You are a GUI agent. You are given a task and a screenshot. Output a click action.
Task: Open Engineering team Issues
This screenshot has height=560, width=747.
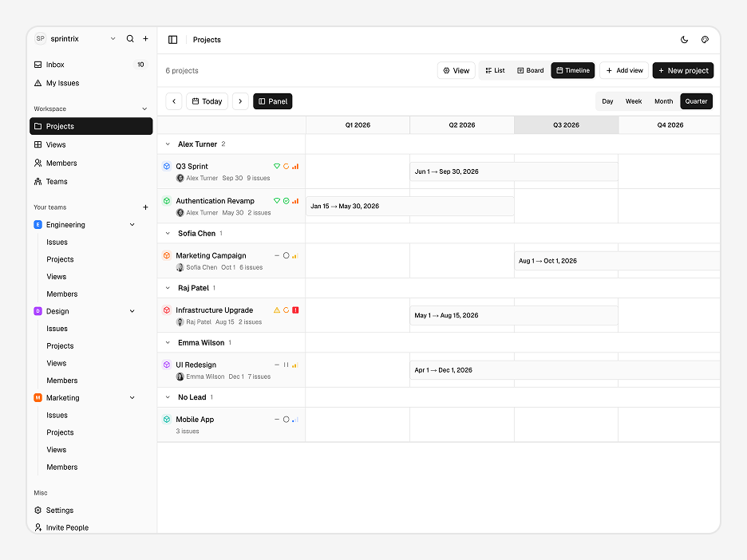pyautogui.click(x=57, y=243)
